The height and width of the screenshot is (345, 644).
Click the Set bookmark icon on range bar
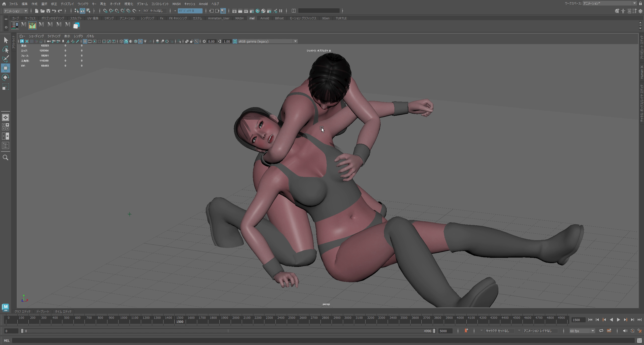(x=466, y=331)
